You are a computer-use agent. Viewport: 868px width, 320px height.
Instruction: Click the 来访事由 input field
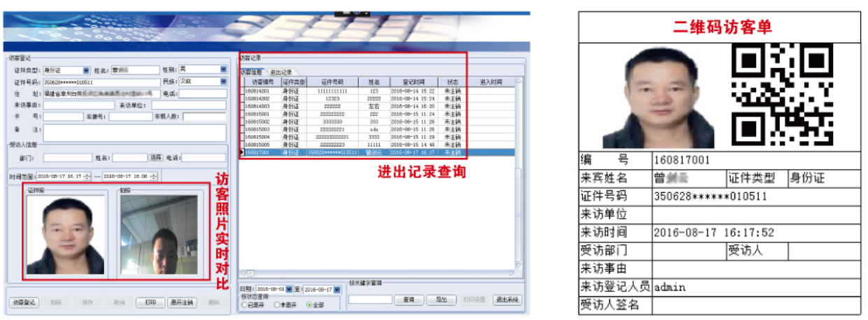[78, 106]
